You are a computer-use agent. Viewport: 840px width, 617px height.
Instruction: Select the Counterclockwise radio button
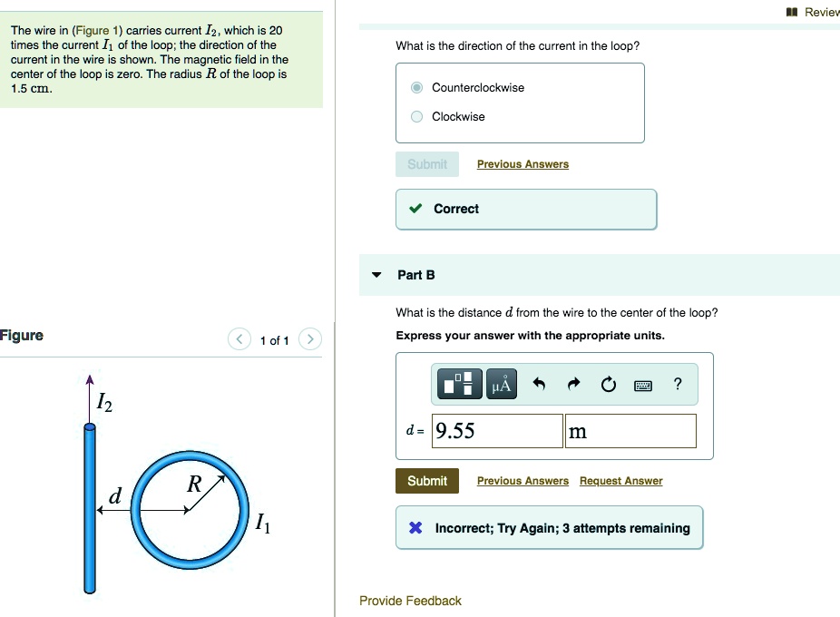(x=415, y=87)
